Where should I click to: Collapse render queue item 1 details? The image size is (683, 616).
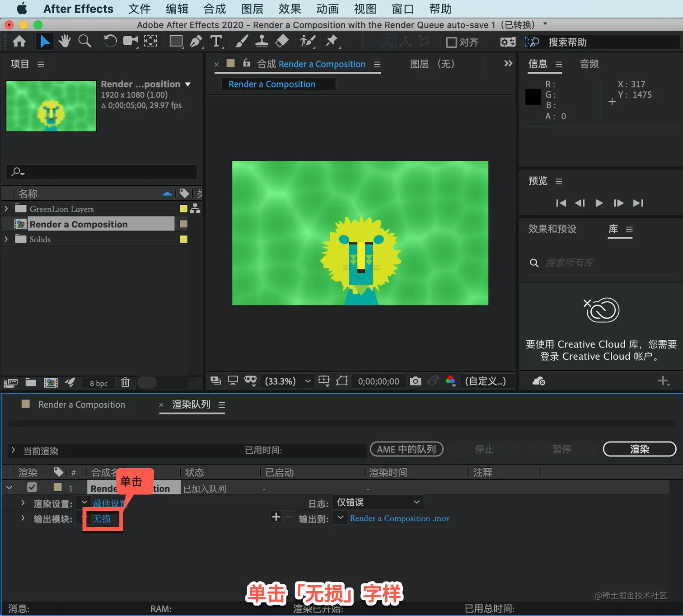pyautogui.click(x=9, y=488)
